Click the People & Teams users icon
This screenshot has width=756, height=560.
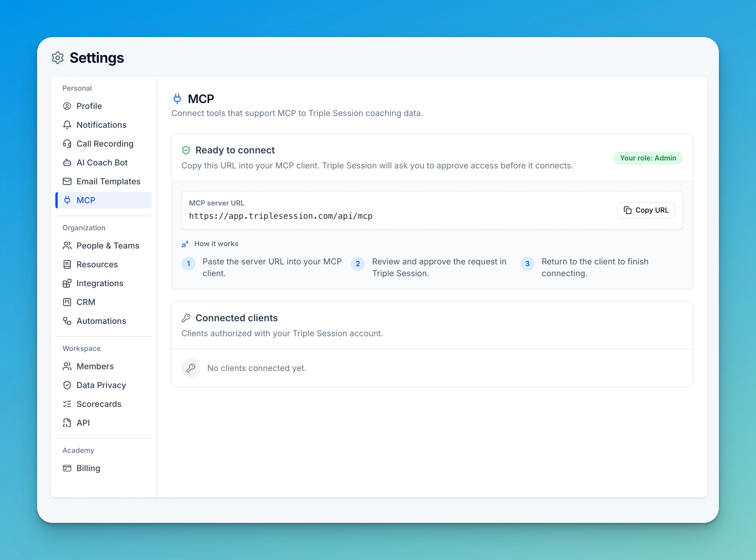[67, 246]
